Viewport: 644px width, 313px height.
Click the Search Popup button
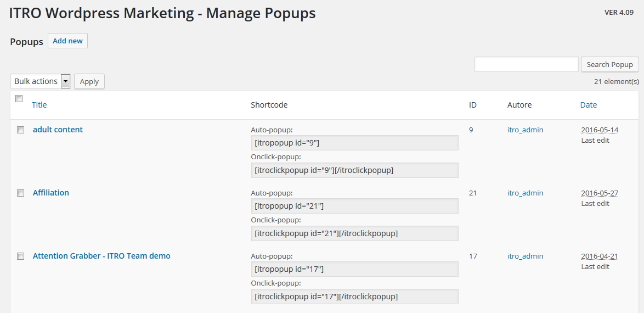pyautogui.click(x=609, y=64)
